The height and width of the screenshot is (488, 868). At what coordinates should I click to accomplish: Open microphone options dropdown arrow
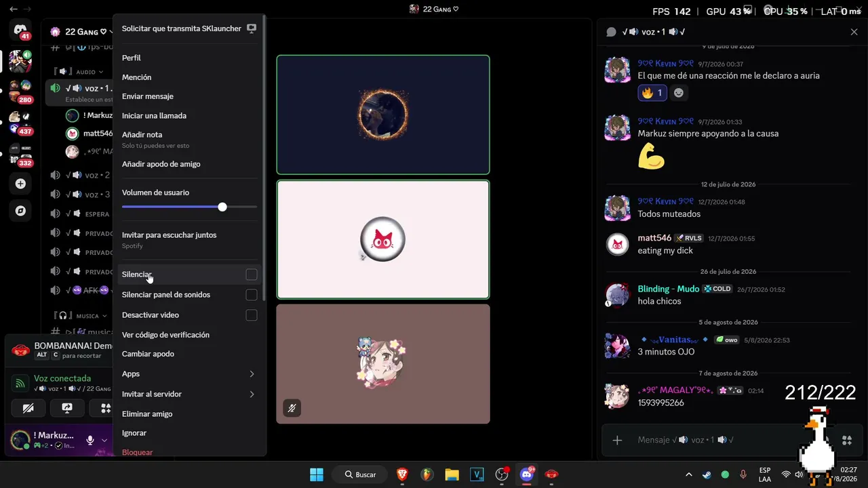click(x=104, y=441)
